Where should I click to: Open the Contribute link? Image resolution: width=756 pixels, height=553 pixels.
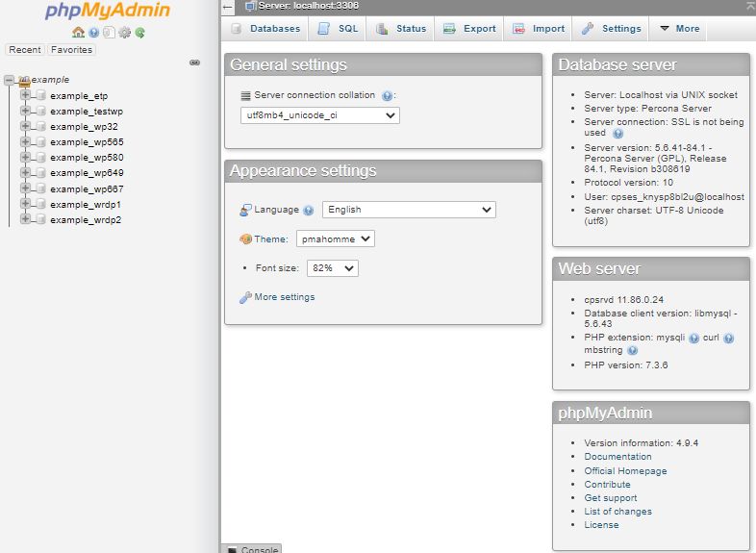click(x=607, y=485)
